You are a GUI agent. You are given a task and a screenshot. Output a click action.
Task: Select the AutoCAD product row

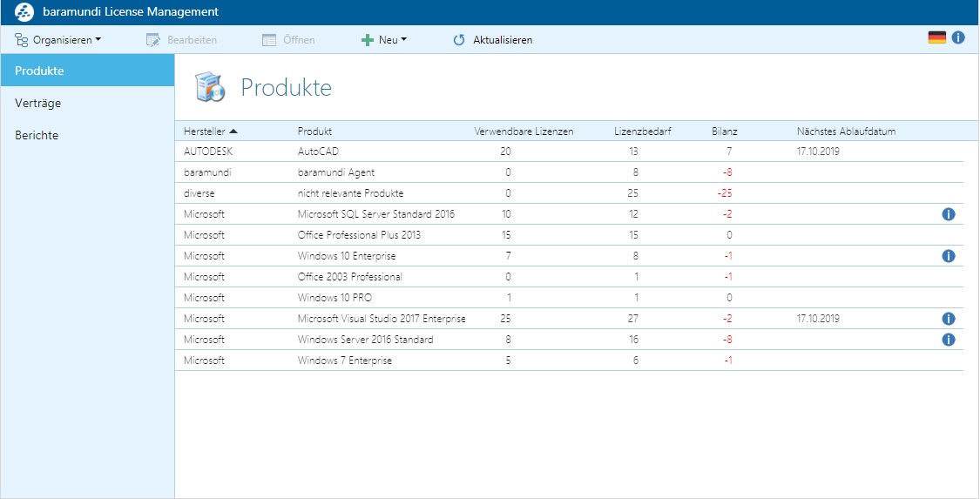569,152
